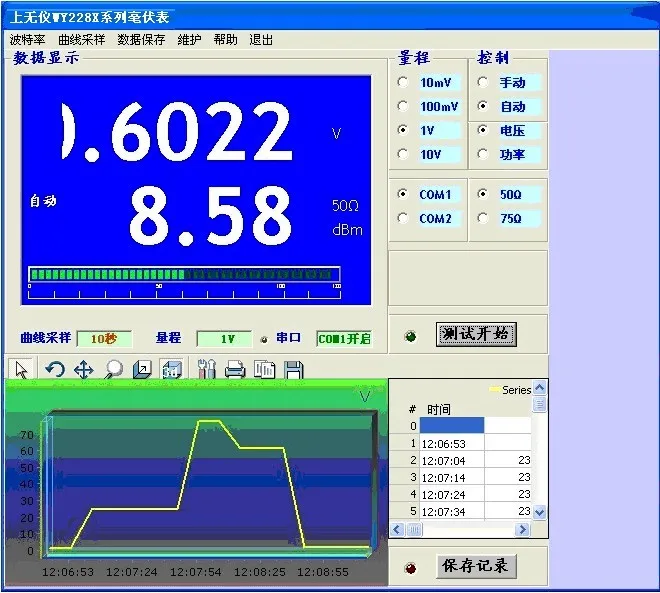Click the data table scroll down arrow
Image resolution: width=660 pixels, height=593 pixels.
pos(539,512)
